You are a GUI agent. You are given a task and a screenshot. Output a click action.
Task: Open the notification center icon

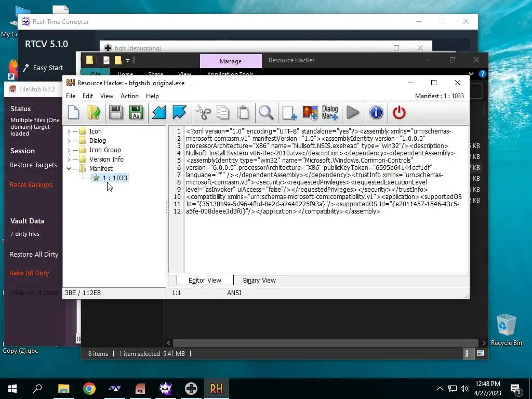[515, 389]
